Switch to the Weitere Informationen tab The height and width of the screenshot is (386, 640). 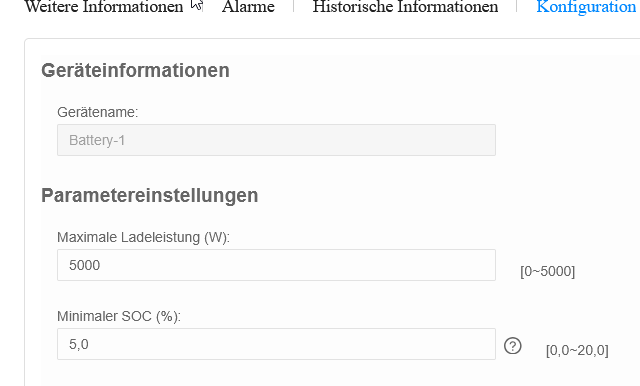click(x=104, y=7)
